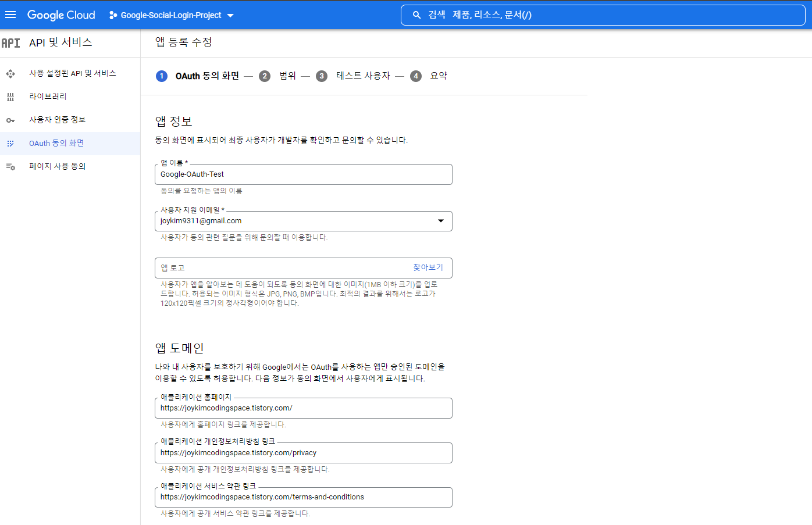Focus the top search field
The image size is (812, 525).
[603, 15]
